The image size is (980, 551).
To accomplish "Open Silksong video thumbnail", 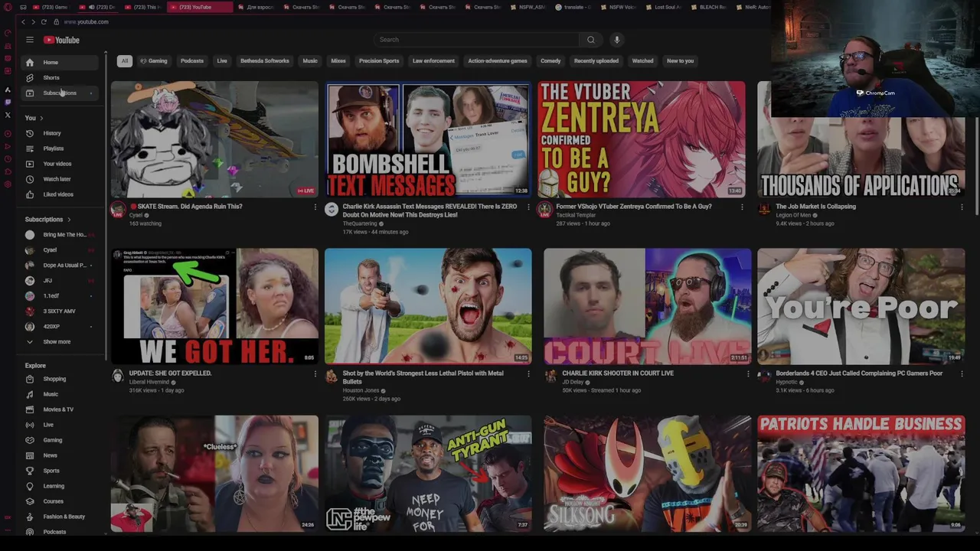I will coord(648,473).
